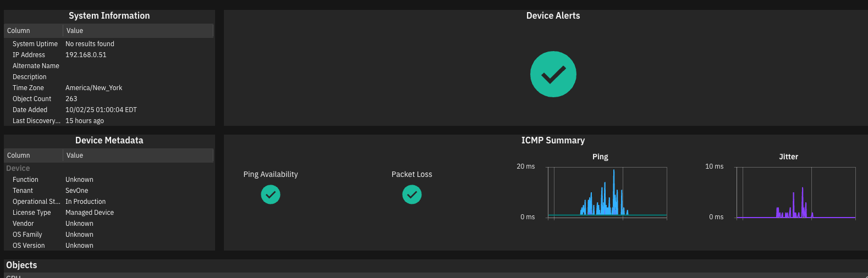Screen dimensions: 868x278
Task: Click the large Device Alerts green checkmark
Action: click(x=553, y=74)
